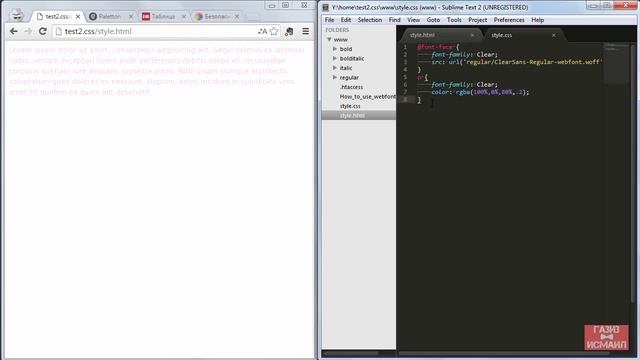Expand the italic folder
640x360 pixels.
click(x=335, y=68)
